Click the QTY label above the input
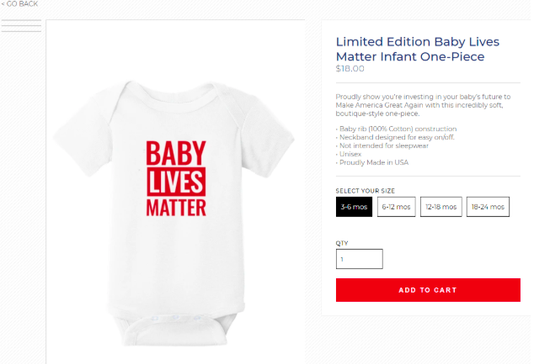This screenshot has width=550, height=364. [x=342, y=243]
